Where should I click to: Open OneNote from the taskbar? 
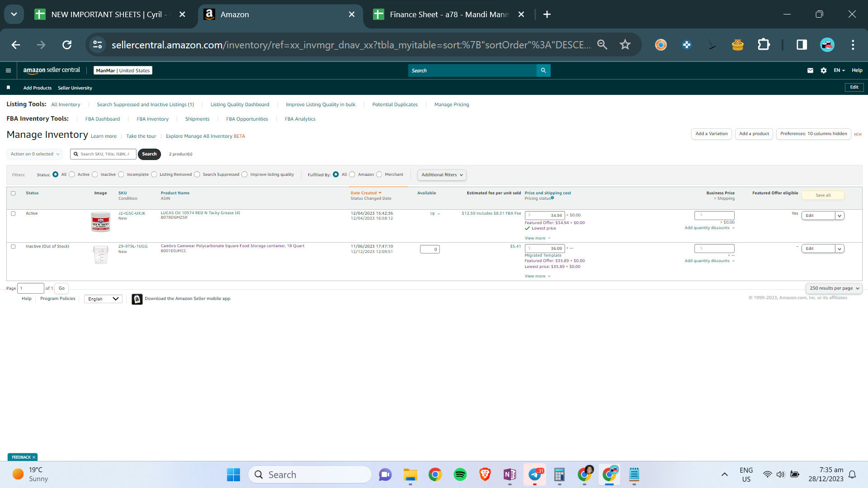510,474
